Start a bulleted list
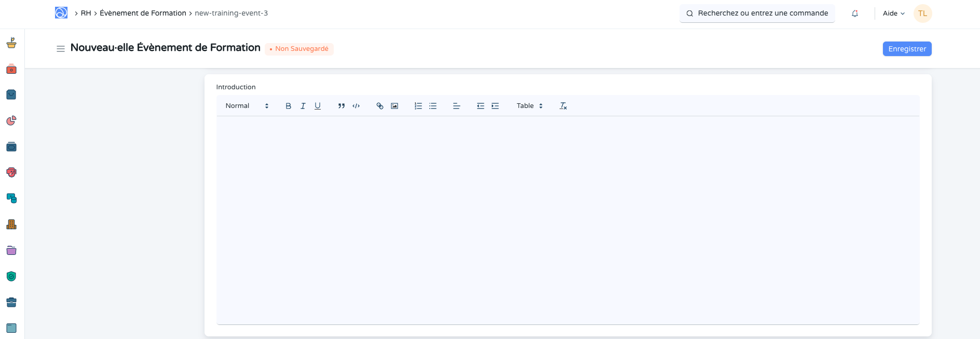 point(433,106)
